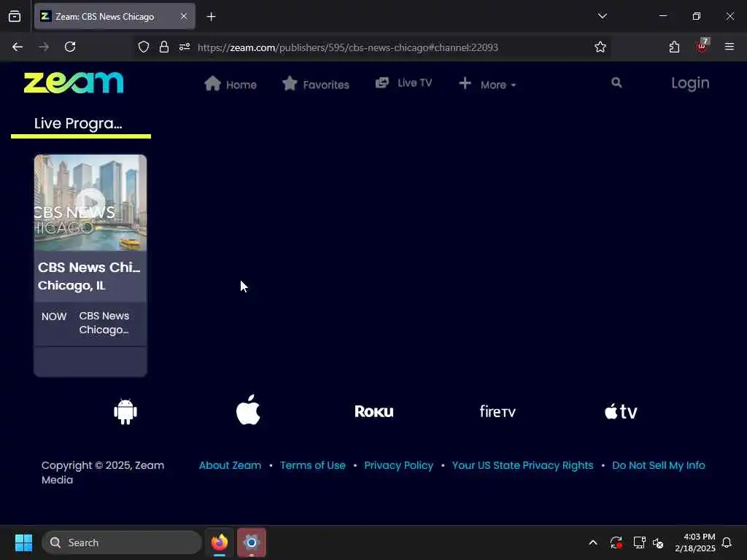Click the CBS News Chi... card title
The image size is (747, 560).
point(89,267)
